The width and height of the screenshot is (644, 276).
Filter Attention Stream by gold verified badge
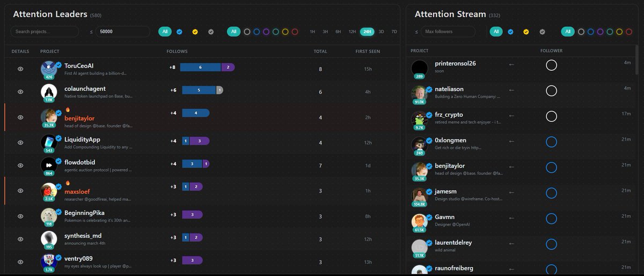pos(526,32)
